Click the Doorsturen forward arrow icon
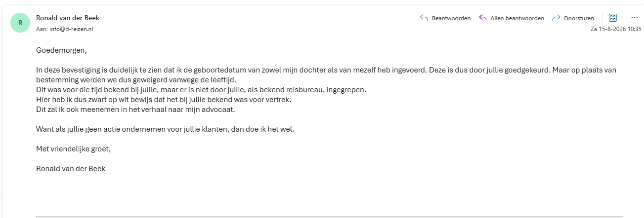 556,18
